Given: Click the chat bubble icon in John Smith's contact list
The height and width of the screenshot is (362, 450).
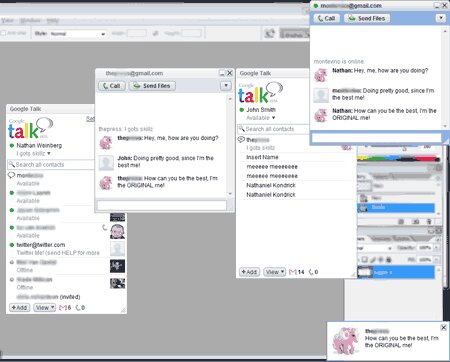Looking at the screenshot, I should point(241,139).
